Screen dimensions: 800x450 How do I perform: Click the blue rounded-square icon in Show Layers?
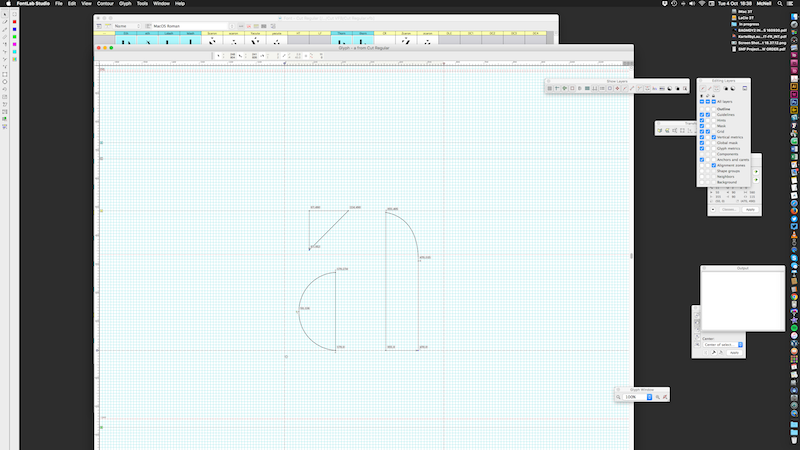coord(610,88)
